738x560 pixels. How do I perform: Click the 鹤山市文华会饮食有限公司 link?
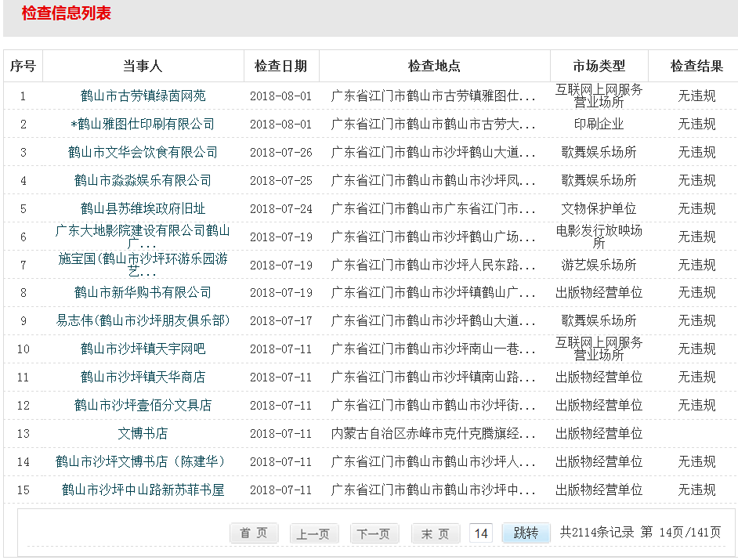(x=143, y=152)
